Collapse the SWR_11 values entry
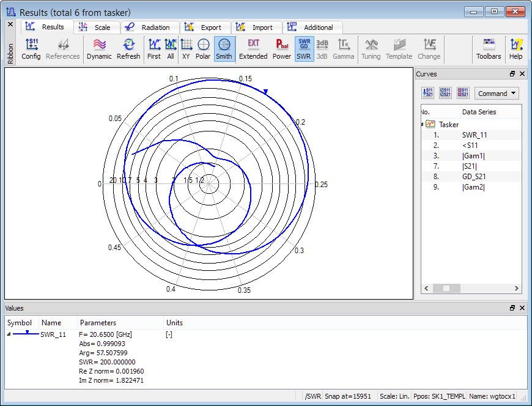The image size is (532, 406). tap(9, 334)
